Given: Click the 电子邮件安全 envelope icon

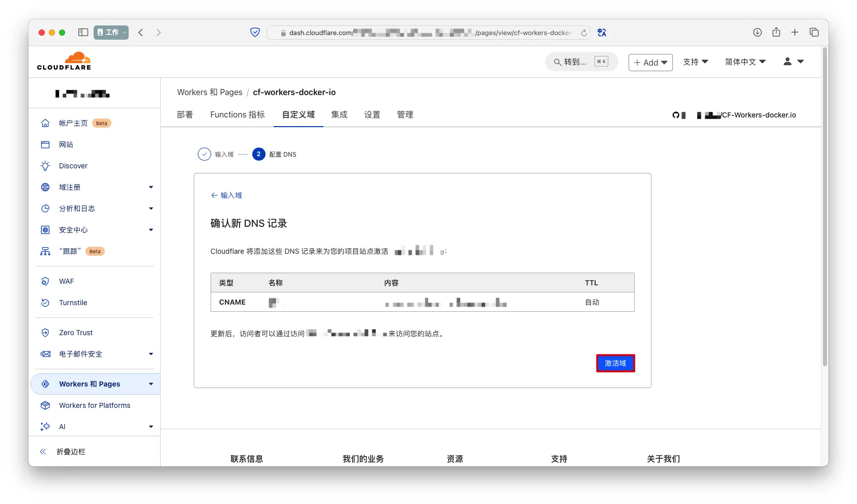Looking at the screenshot, I should (45, 354).
